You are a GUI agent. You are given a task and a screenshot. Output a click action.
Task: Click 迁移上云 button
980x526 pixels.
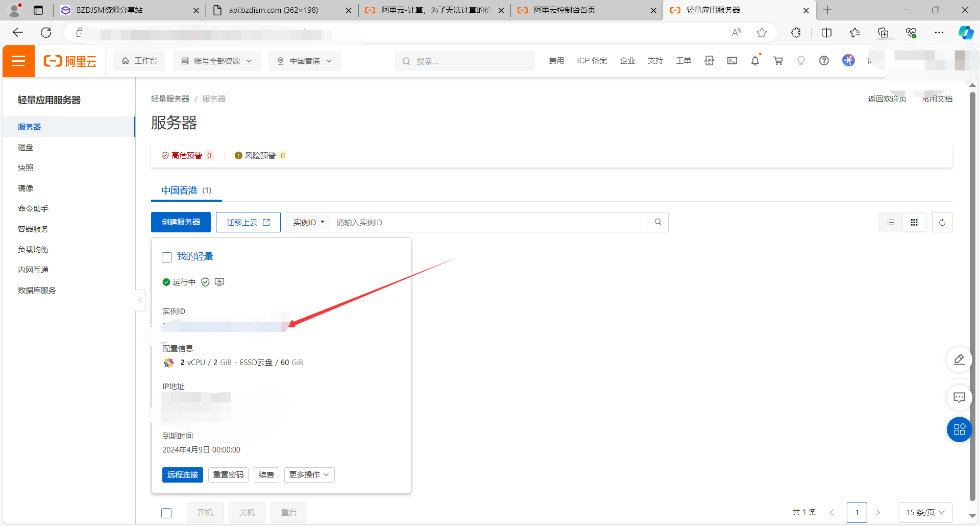click(248, 222)
